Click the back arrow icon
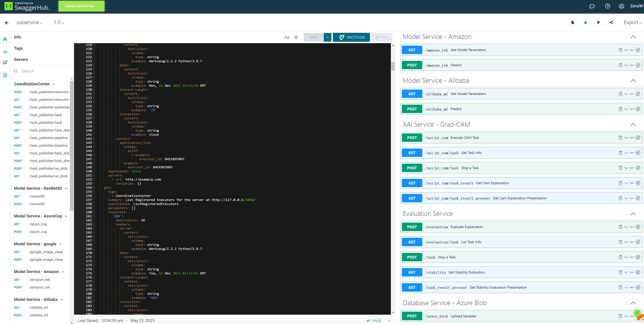The width and height of the screenshot is (644, 324). 7,23
